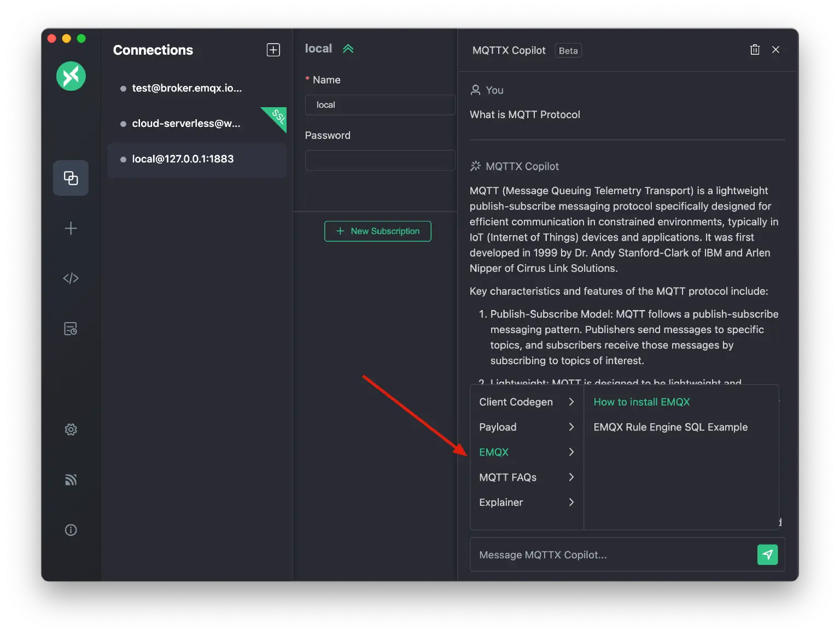Open the Connections panel from the sidebar
Image resolution: width=840 pixels, height=636 pixels.
tap(71, 178)
